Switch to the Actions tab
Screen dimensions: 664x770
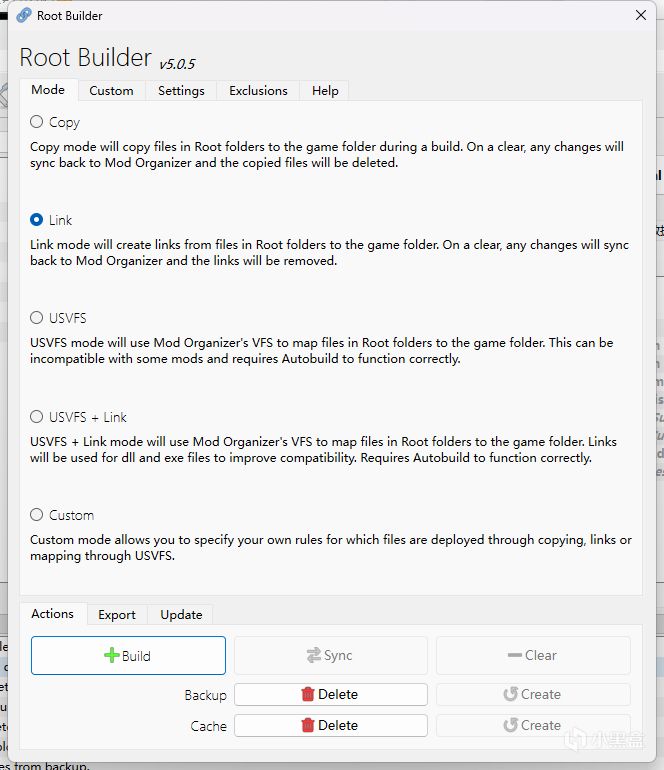pyautogui.click(x=53, y=614)
